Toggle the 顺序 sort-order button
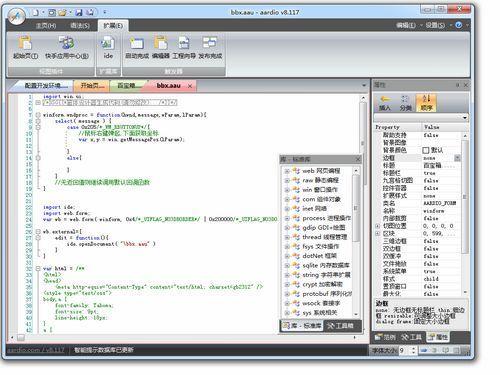This screenshot has height=375, width=500. click(426, 102)
